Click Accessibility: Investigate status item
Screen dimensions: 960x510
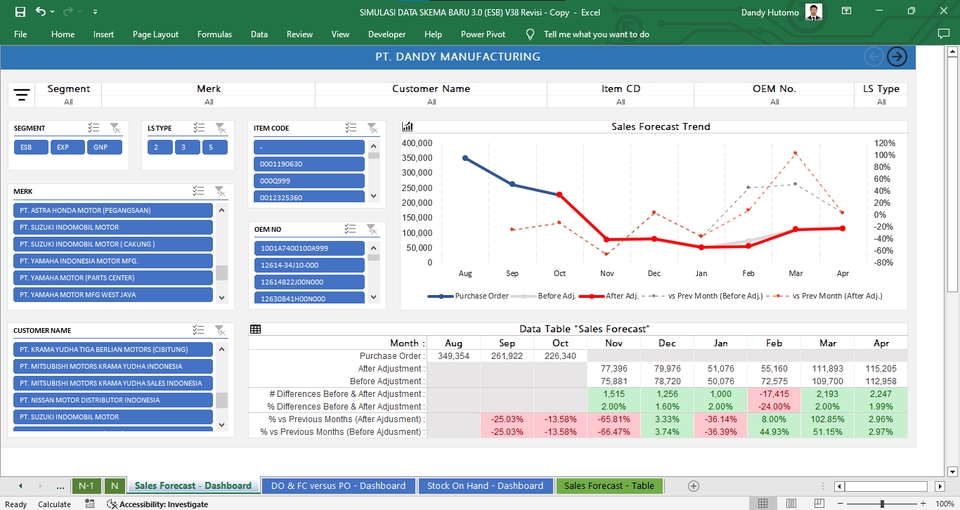coord(157,504)
